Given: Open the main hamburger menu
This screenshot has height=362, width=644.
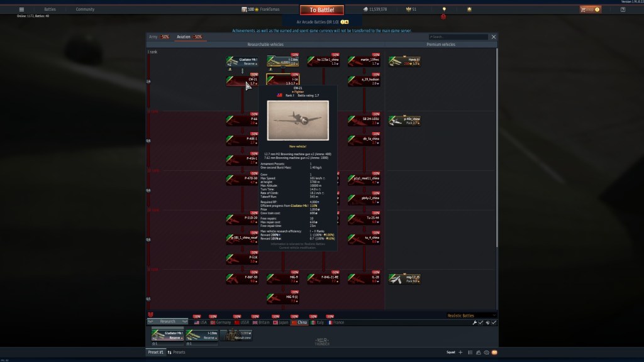Looking at the screenshot, I should click(x=21, y=9).
